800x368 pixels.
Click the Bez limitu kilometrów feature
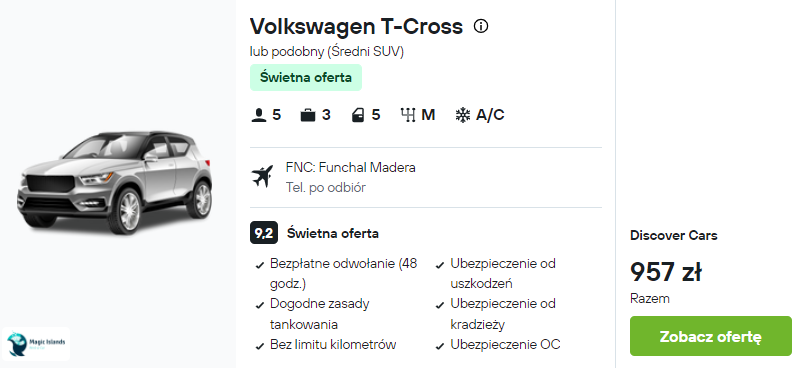point(326,345)
